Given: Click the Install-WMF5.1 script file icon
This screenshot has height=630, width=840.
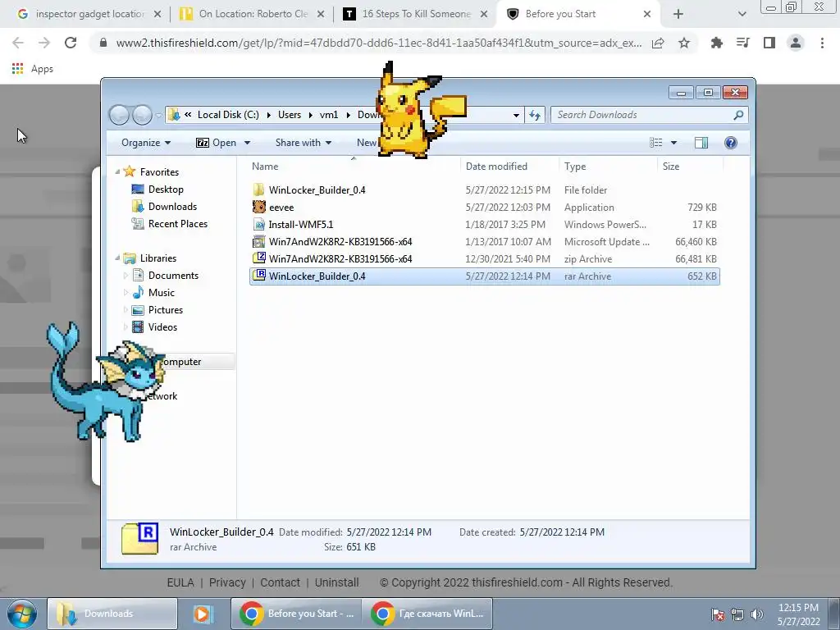Looking at the screenshot, I should coord(258,225).
